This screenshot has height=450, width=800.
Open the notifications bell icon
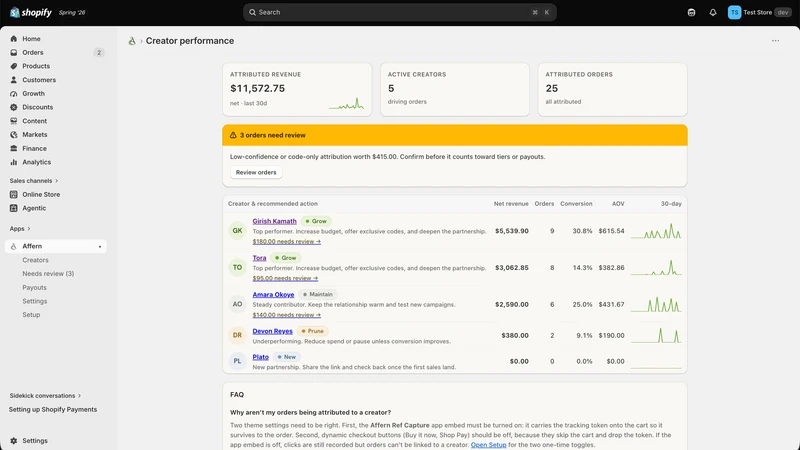point(713,12)
